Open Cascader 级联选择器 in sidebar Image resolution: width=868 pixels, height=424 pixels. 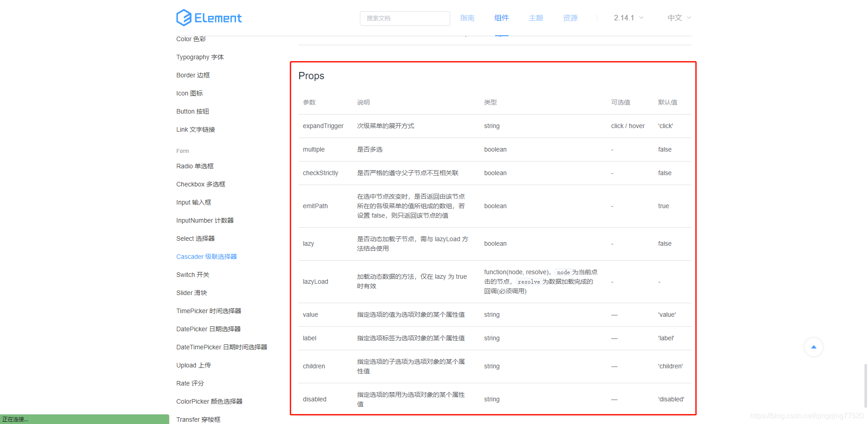click(207, 257)
